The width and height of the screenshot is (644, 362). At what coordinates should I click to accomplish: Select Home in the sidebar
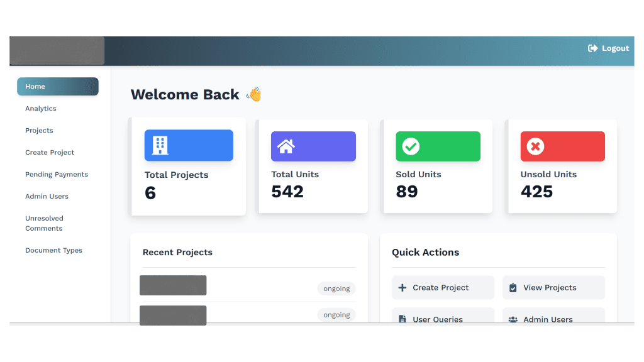click(x=57, y=86)
